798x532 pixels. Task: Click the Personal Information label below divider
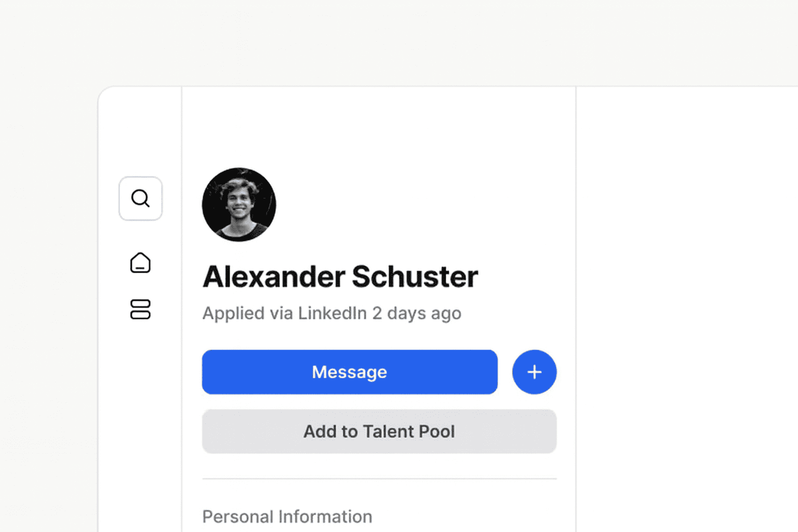click(287, 516)
